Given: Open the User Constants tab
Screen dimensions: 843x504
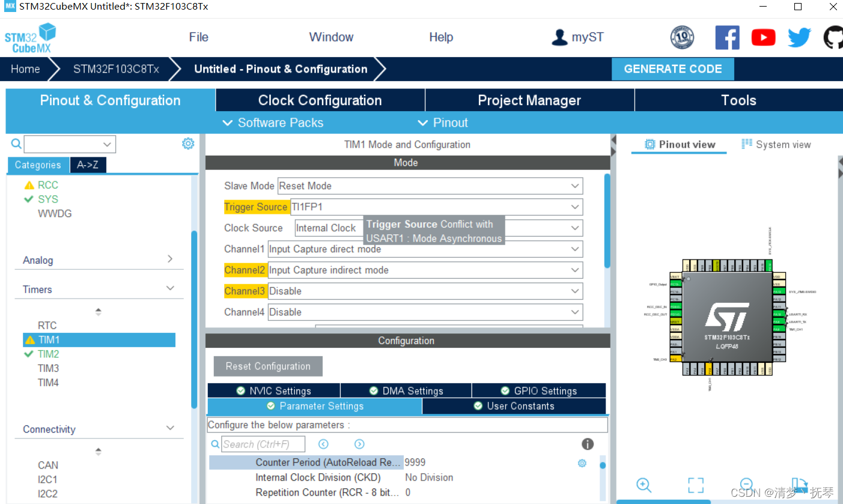Looking at the screenshot, I should [514, 406].
